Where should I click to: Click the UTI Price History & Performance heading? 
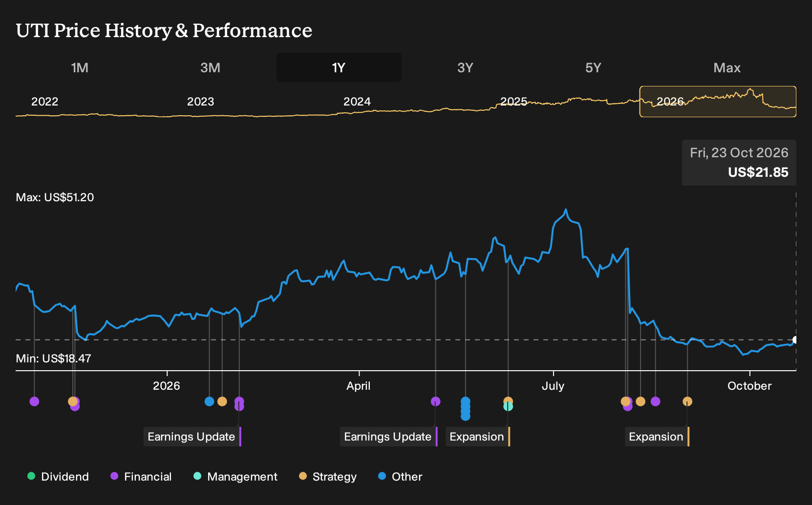(x=164, y=30)
